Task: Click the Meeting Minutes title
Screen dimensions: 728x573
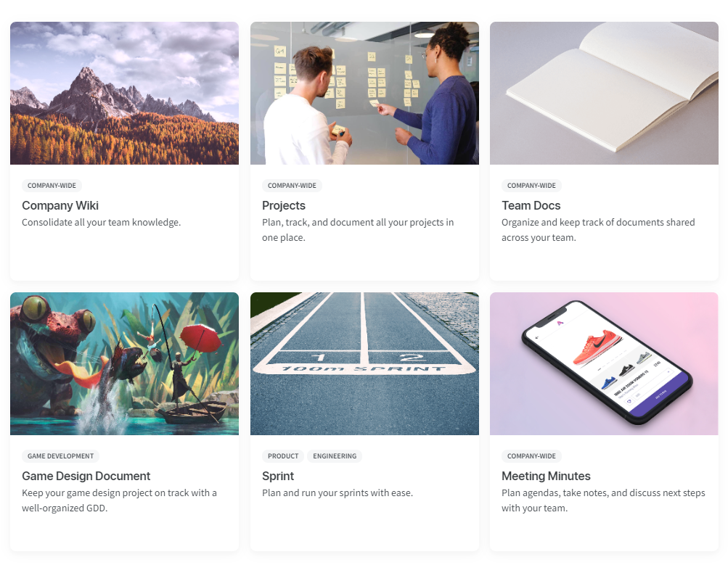Action: (x=546, y=476)
